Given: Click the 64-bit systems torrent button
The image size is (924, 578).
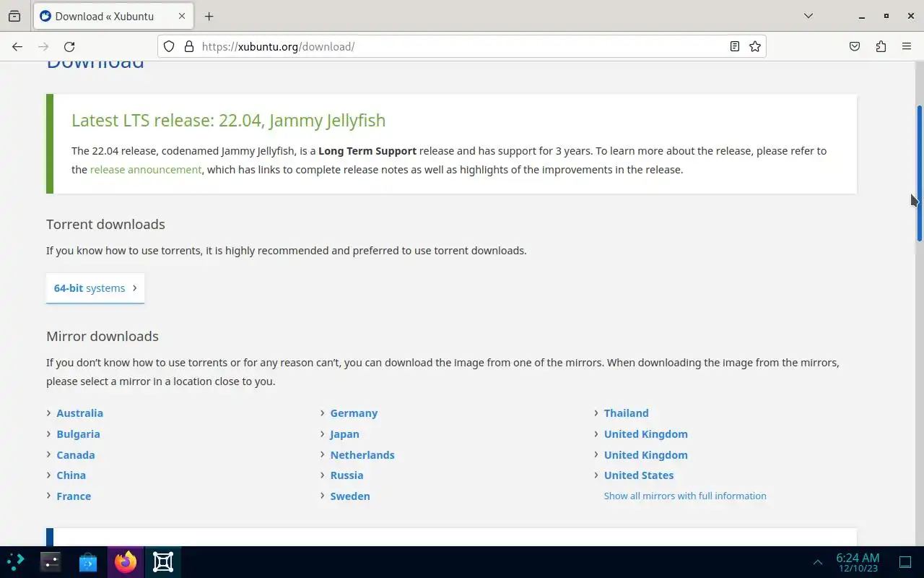Looking at the screenshot, I should tap(95, 288).
